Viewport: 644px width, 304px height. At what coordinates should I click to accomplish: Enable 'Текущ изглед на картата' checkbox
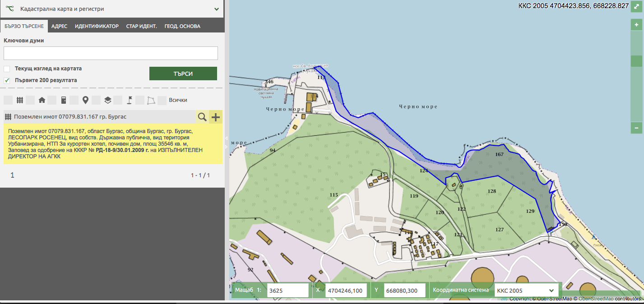pos(7,69)
